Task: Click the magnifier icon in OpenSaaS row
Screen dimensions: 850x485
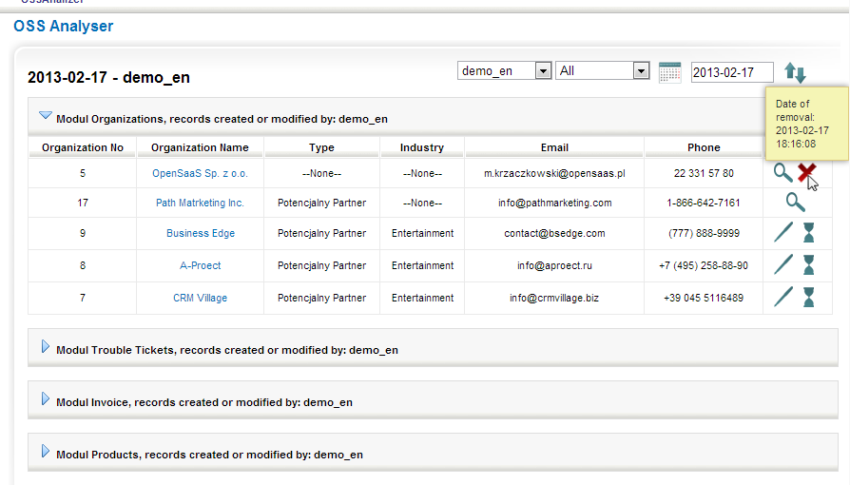Action: coord(783,173)
